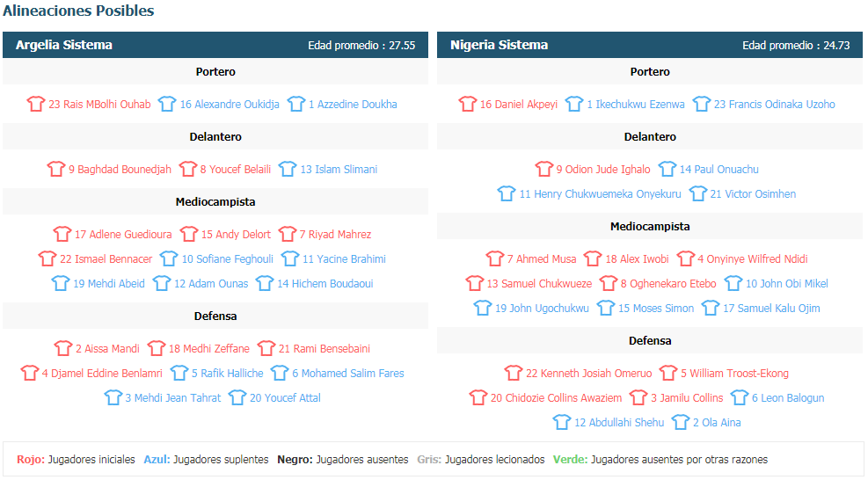
Task: Click Francis Odinaka Uzoho goalkeeper link
Action: pyautogui.click(x=775, y=104)
